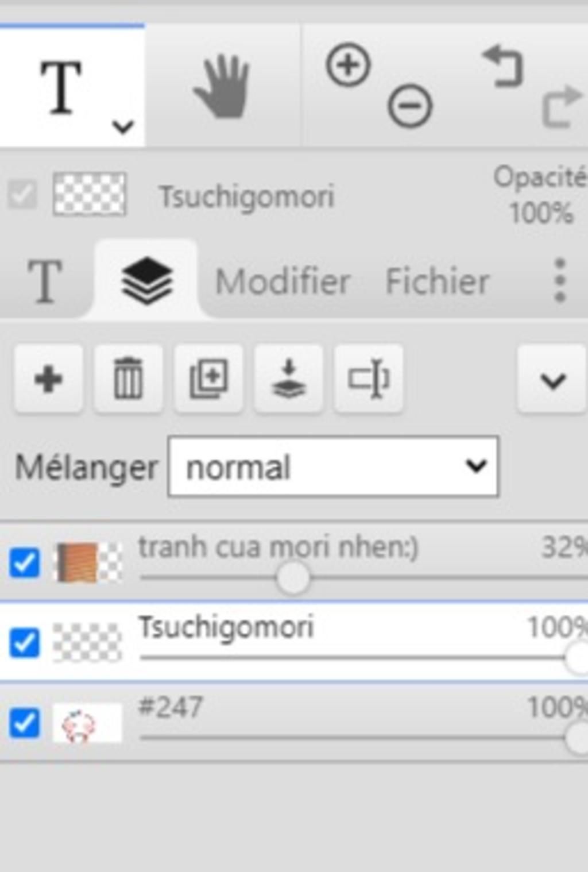588x872 pixels.
Task: Toggle visibility of tranh cua mori nhen layer
Action: (25, 562)
